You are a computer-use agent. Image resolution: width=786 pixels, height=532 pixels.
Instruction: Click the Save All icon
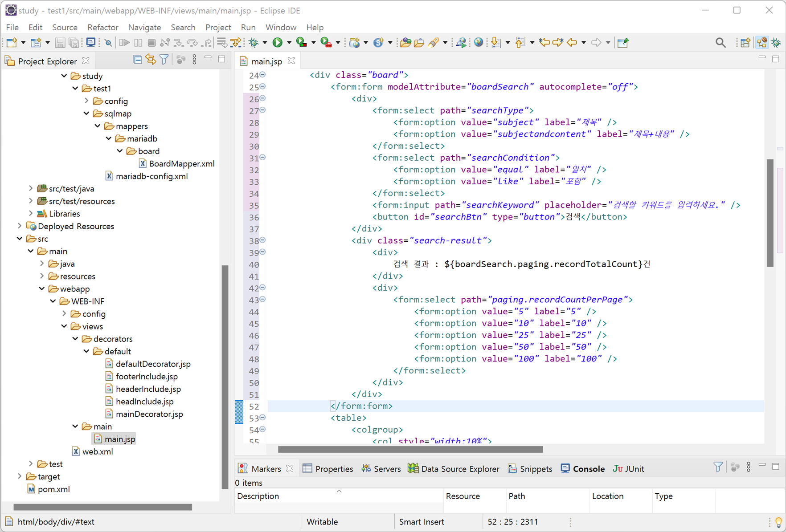pyautogui.click(x=74, y=43)
